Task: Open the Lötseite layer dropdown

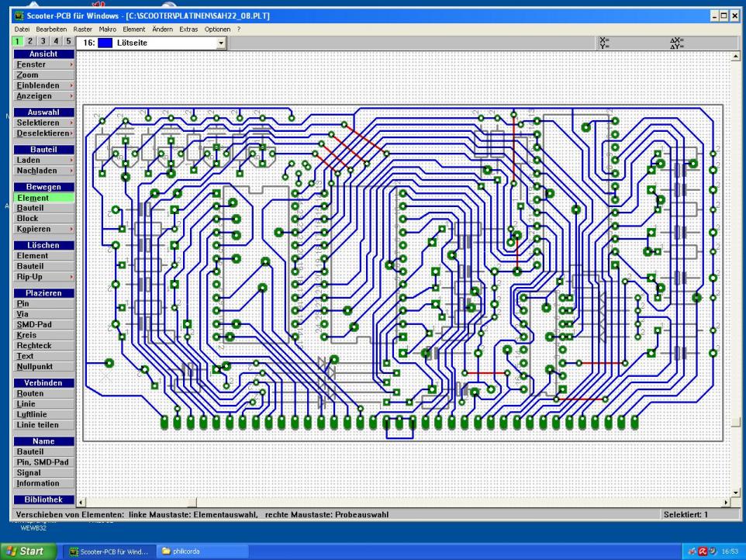Action: point(221,43)
